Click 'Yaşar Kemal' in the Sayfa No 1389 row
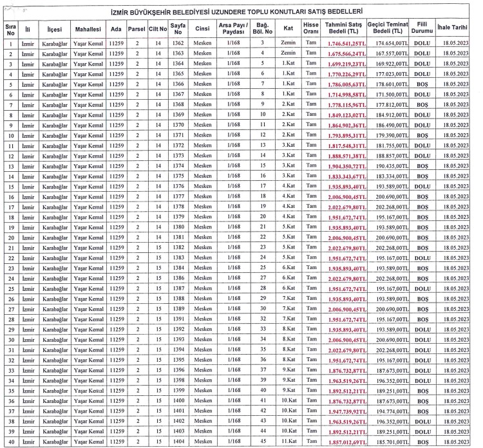The height and width of the screenshot is (448, 483). click(x=89, y=309)
